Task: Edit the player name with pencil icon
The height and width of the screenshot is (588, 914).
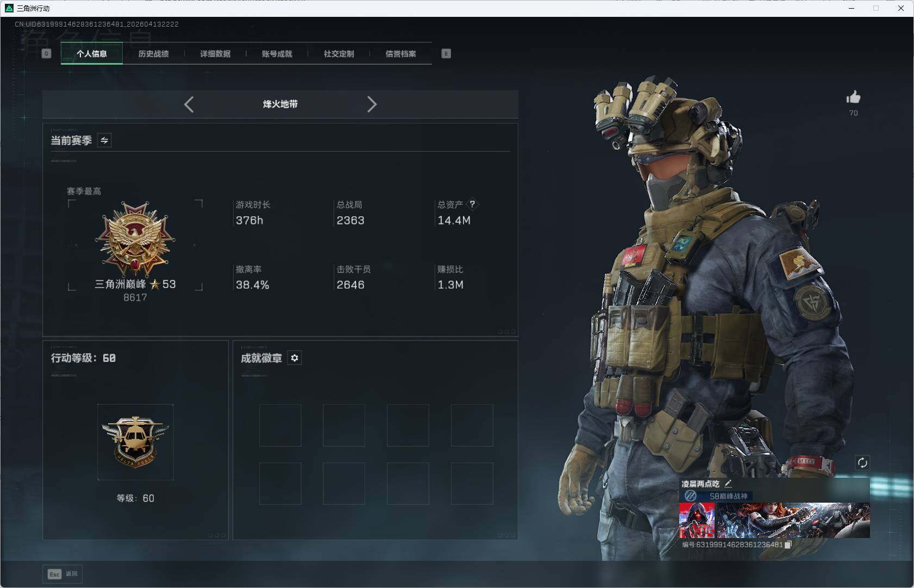Action: click(728, 483)
